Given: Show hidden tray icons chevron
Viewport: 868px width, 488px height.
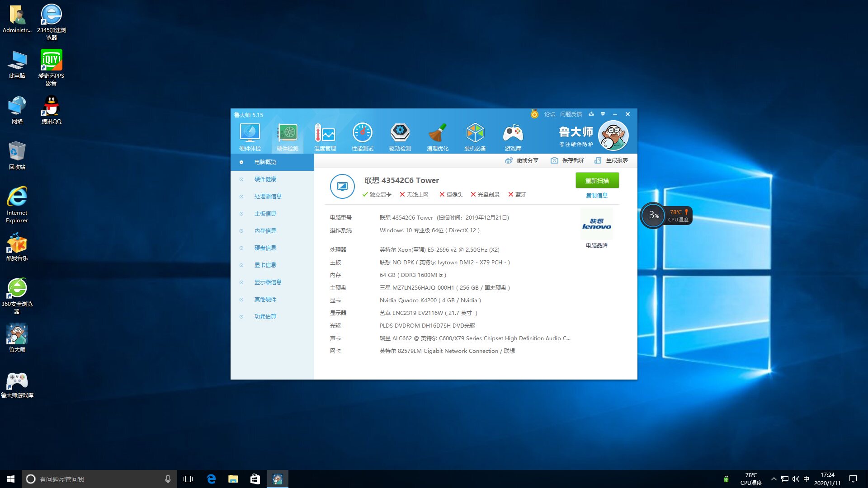Looking at the screenshot, I should point(774,479).
